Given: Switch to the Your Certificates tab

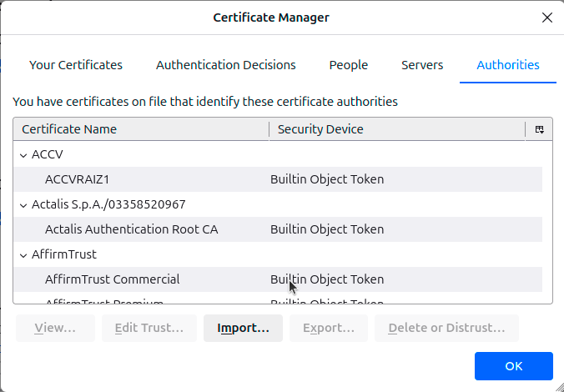Looking at the screenshot, I should click(x=76, y=65).
